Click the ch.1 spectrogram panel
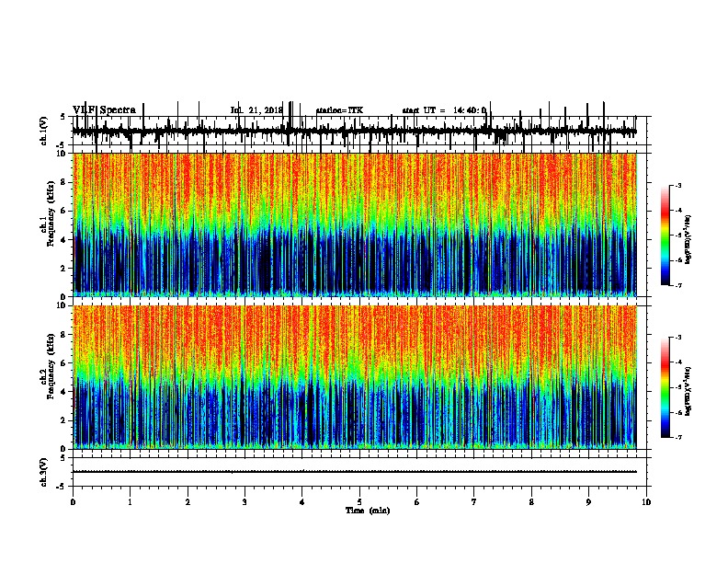Image resolution: width=728 pixels, height=563 pixels. click(355, 224)
